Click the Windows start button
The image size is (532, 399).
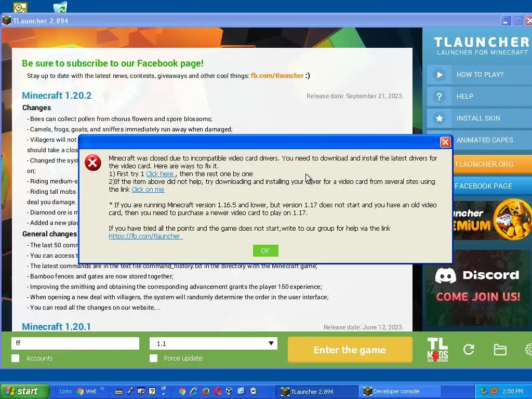pos(24,391)
